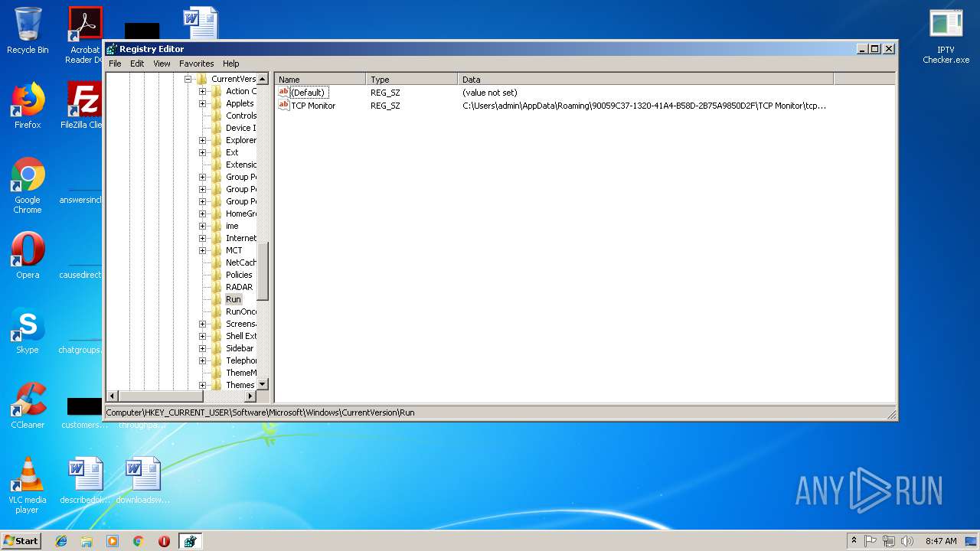Open Internet Explorer from taskbar
The height and width of the screenshot is (551, 980).
coord(61,541)
